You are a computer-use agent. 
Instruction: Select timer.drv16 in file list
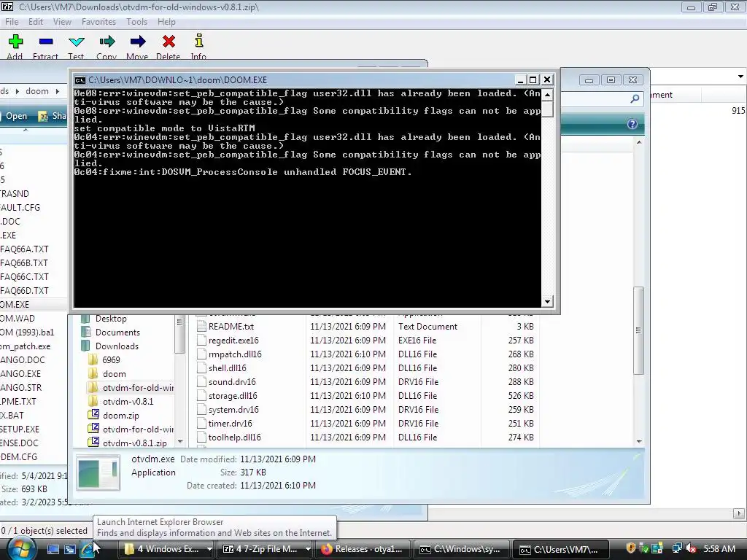pos(230,424)
